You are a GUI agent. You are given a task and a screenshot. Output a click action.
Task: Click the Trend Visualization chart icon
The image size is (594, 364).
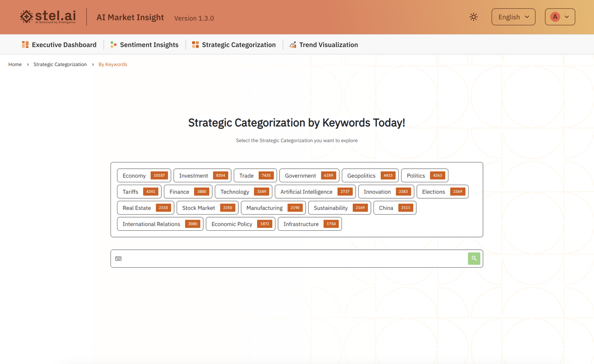pos(293,45)
